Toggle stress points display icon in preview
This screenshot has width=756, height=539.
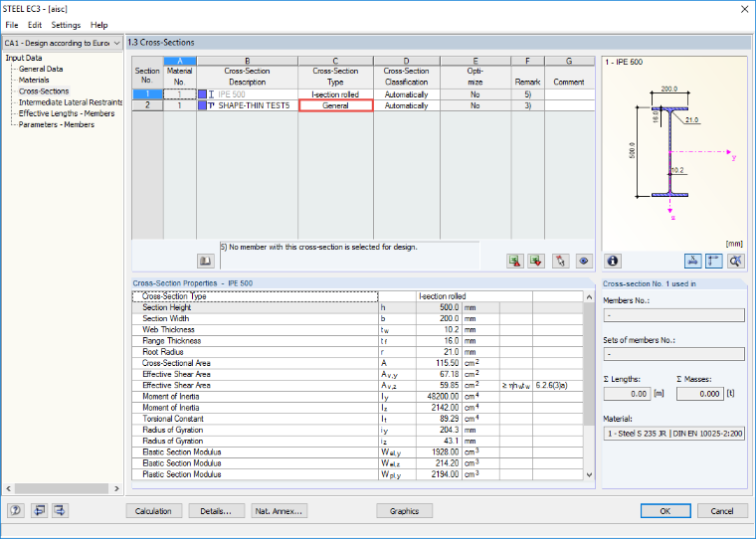point(693,261)
